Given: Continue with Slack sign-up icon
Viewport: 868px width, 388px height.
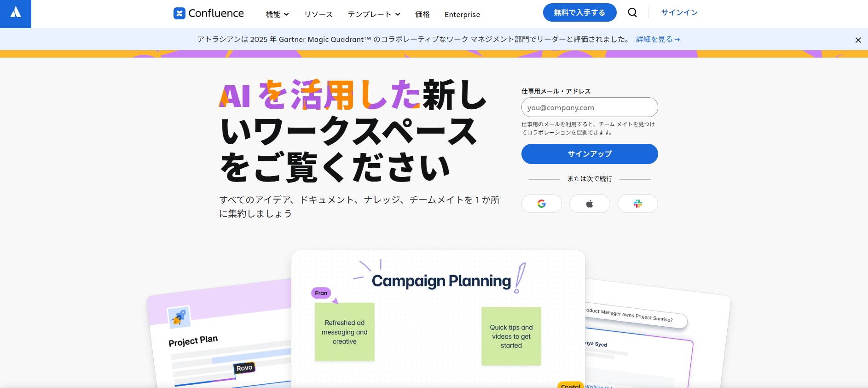Looking at the screenshot, I should click(x=637, y=204).
